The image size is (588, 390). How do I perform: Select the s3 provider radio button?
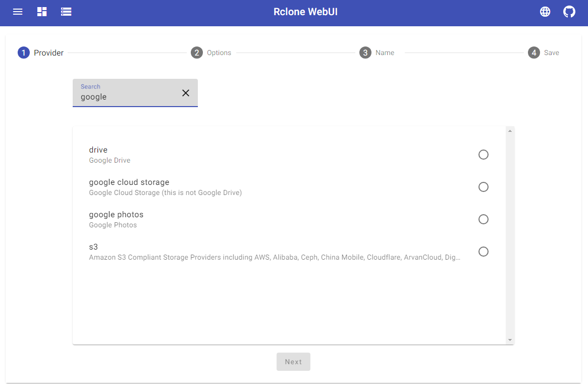(484, 252)
